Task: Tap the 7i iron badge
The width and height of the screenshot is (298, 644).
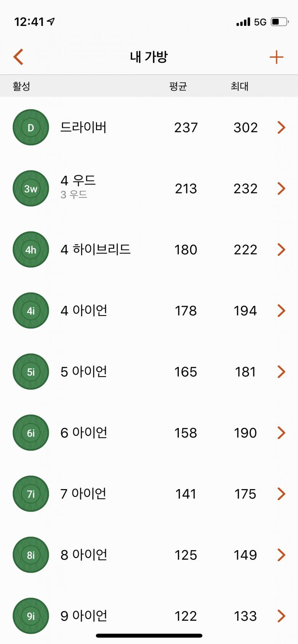Action: coord(31,494)
